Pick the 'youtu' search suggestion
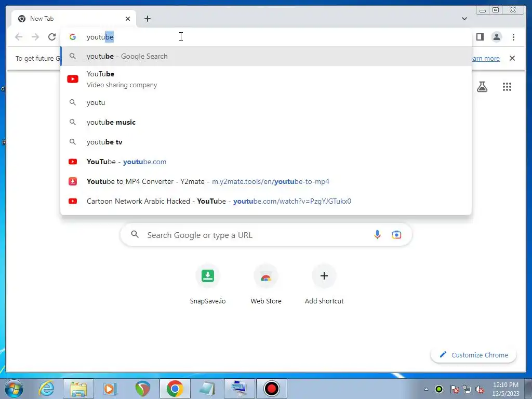The height and width of the screenshot is (399, 532). (266, 102)
